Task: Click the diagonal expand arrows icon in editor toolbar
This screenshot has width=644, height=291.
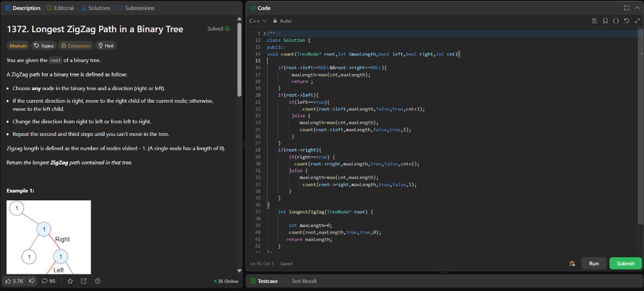Action: click(636, 21)
